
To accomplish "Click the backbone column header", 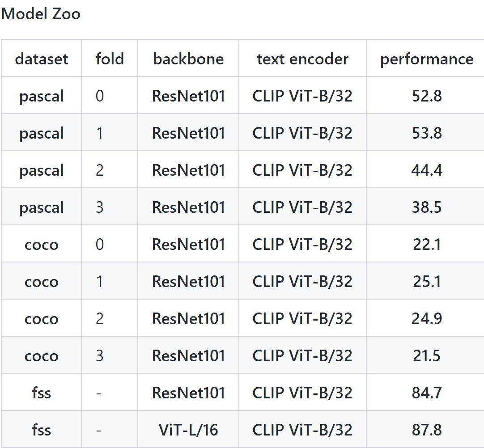I will coord(188,59).
